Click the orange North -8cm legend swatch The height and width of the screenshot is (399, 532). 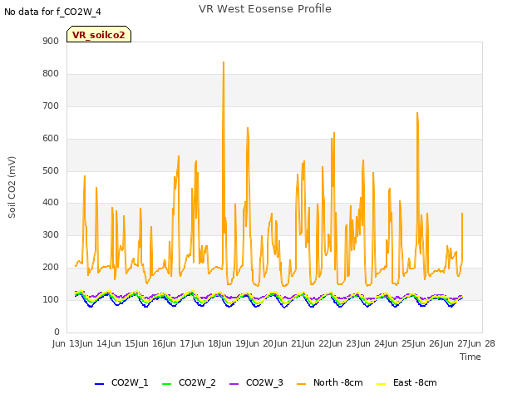[301, 384]
